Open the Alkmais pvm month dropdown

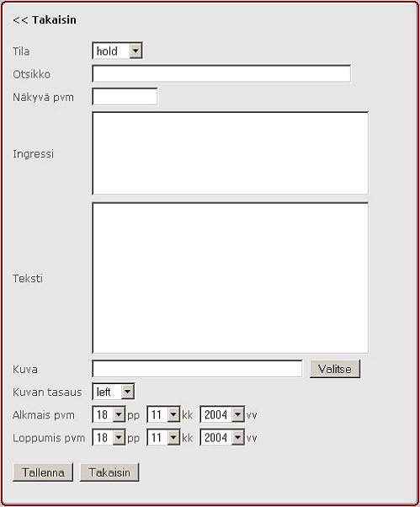tap(163, 414)
